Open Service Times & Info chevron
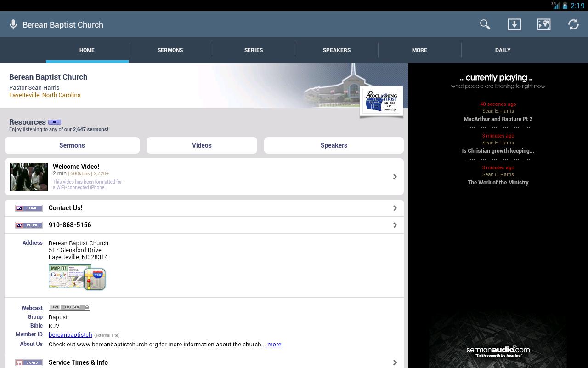The image size is (588, 368). 395,362
